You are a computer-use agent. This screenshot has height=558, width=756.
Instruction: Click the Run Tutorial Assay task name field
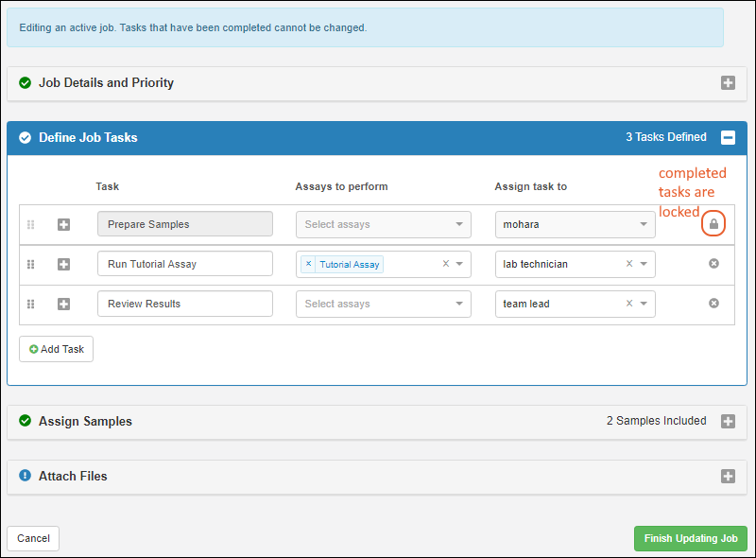pos(184,264)
